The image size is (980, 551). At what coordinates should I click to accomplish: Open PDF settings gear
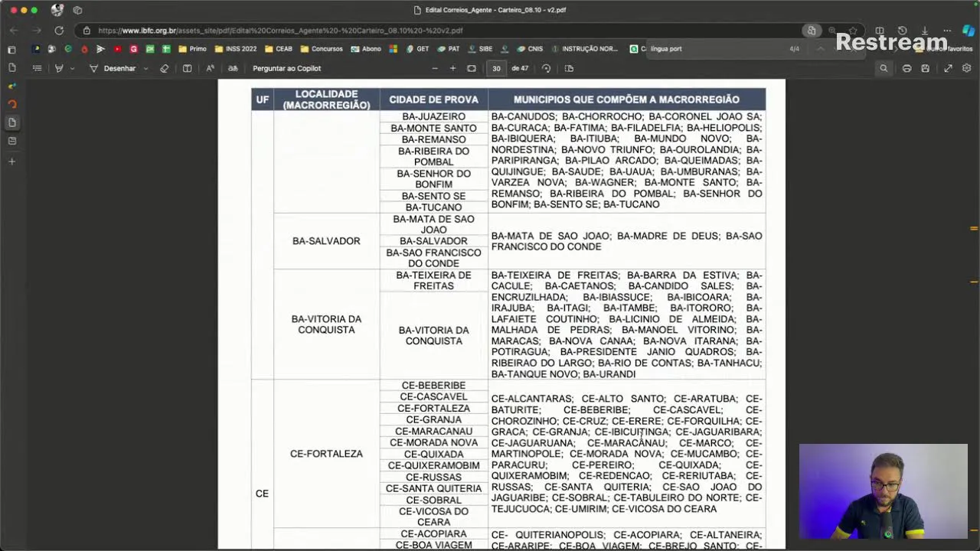(x=966, y=68)
